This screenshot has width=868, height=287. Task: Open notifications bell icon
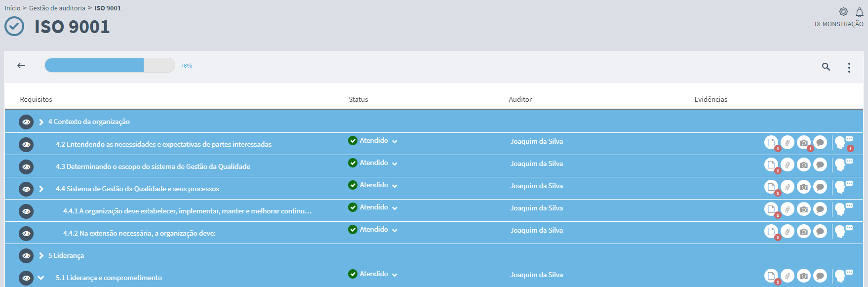[860, 12]
